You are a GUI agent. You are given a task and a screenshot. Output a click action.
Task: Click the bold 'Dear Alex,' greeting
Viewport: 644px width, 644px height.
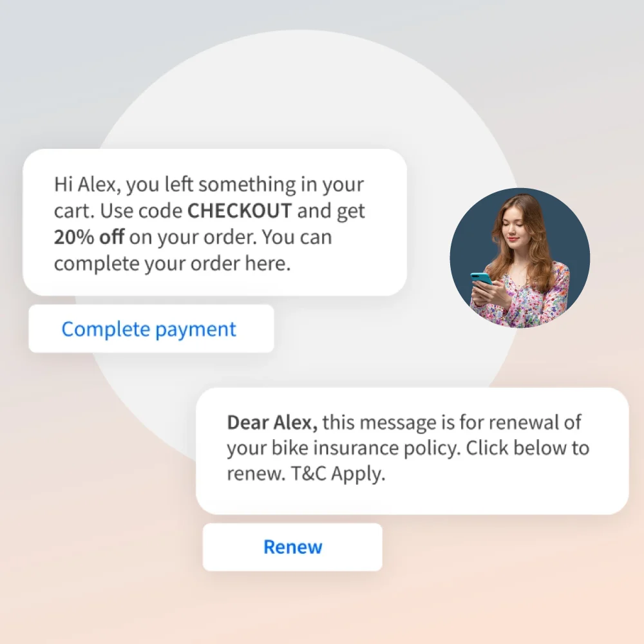click(x=272, y=422)
